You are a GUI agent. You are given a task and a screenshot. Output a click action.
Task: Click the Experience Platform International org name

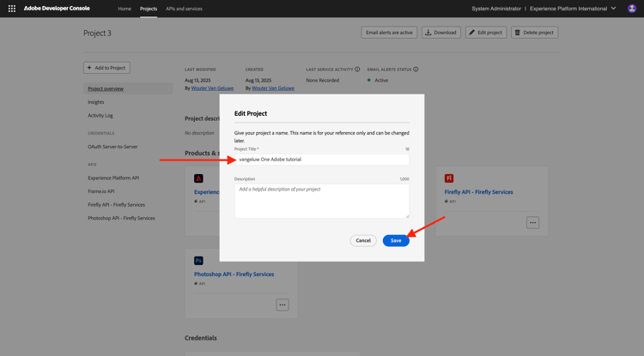[568, 9]
